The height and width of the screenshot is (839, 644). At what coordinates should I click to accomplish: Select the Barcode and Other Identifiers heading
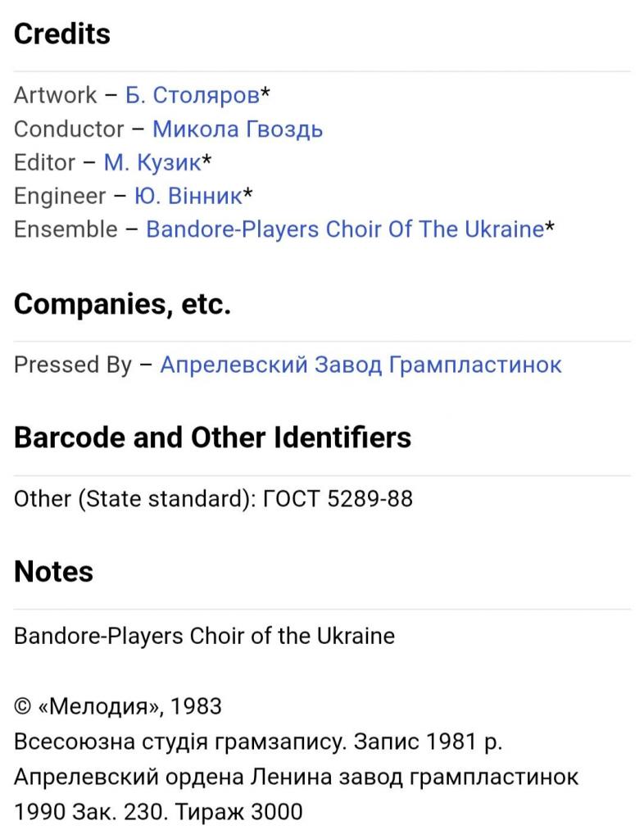212,438
